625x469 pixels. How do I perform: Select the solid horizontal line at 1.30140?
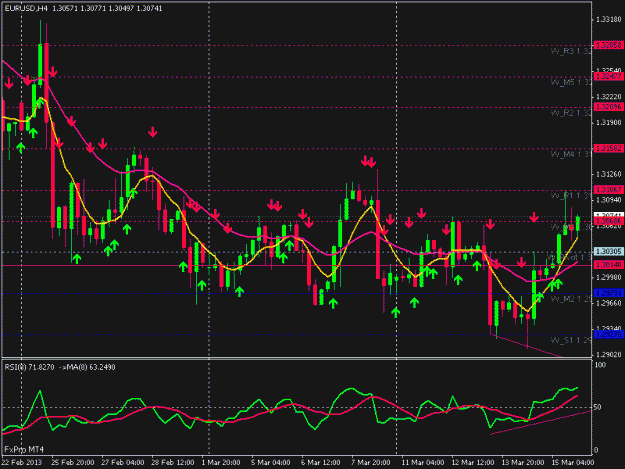[x=297, y=265]
